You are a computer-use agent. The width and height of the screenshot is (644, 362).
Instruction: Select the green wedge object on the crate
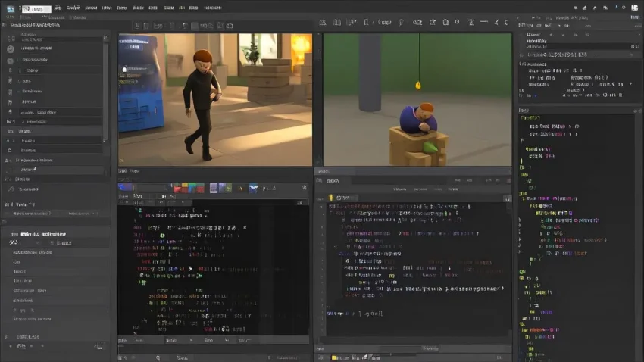click(x=429, y=147)
